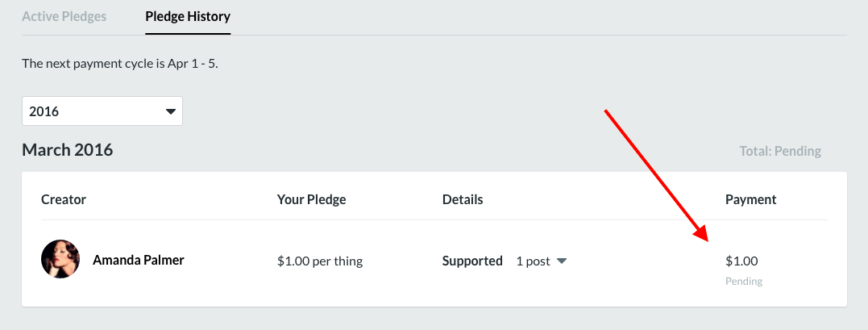Open the 2016 year dropdown
Image resolution: width=868 pixels, height=330 pixels.
pyautogui.click(x=102, y=111)
